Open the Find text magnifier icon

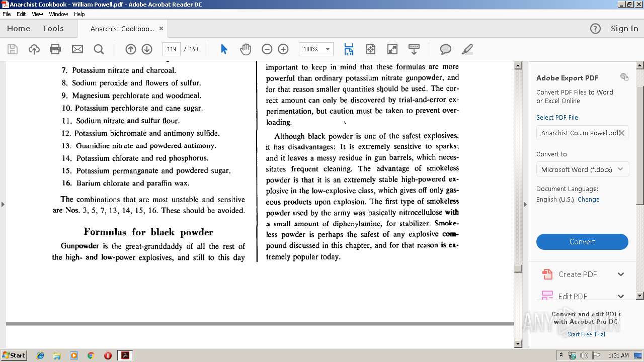[x=99, y=49]
